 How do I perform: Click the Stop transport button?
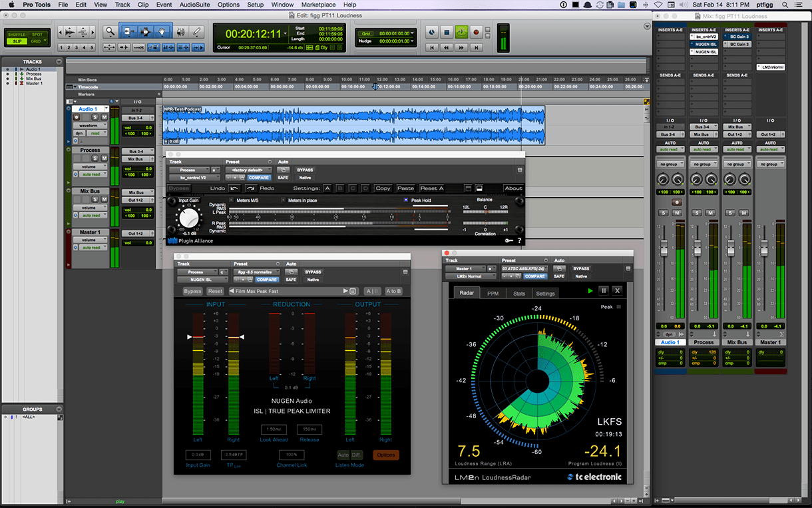447,32
